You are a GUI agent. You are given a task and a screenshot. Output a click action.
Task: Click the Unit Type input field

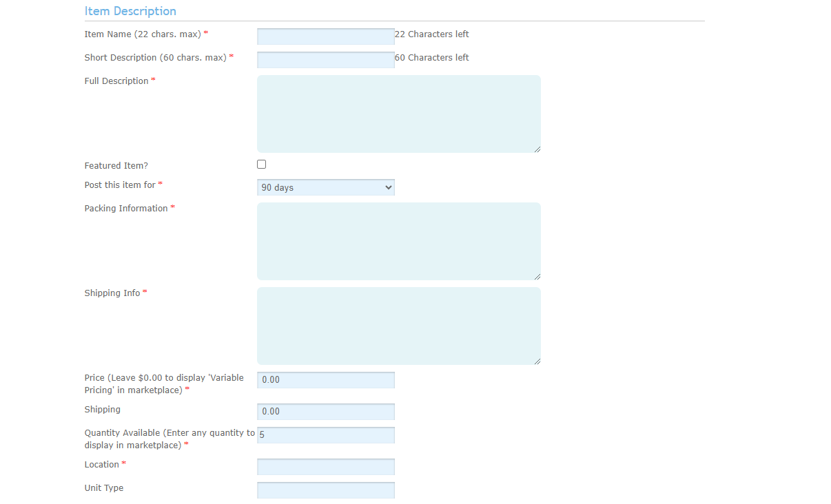325,490
